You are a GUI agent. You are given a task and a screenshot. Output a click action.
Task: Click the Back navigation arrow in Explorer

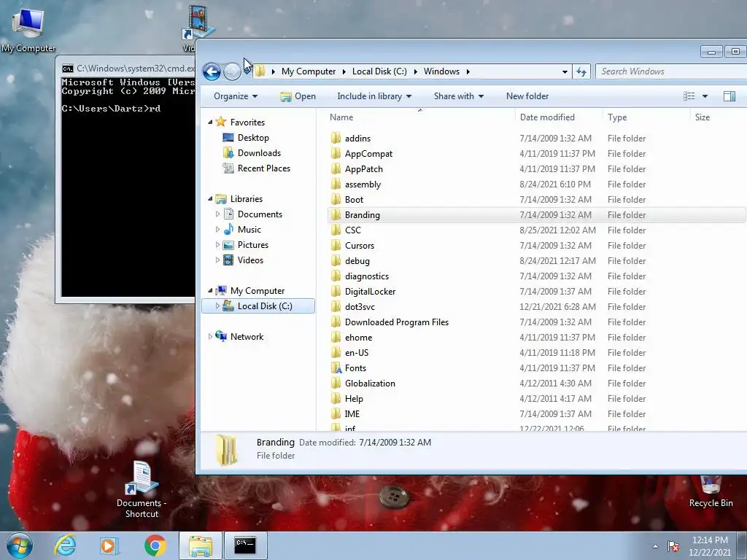point(212,72)
